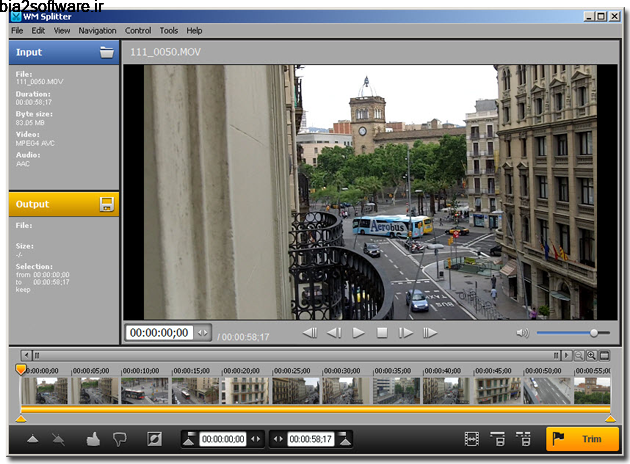Mute audio with the speaker icon
630x464 pixels.
pos(522,333)
